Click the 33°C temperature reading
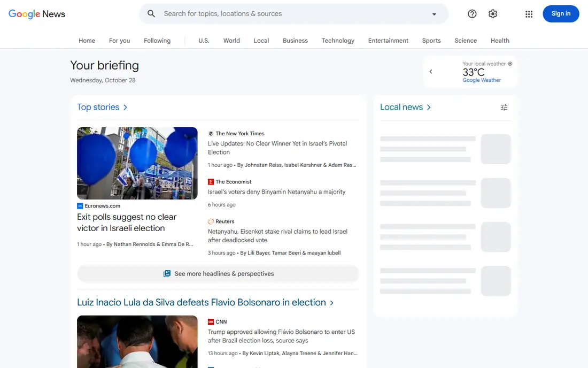 473,72
